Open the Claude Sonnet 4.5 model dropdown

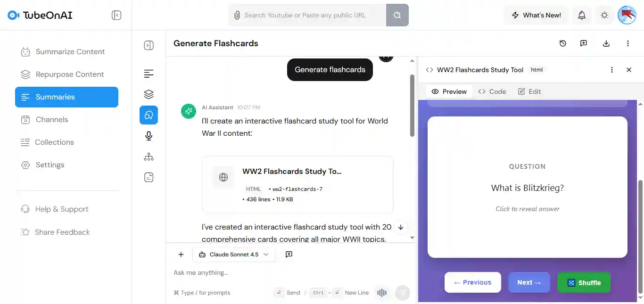tap(234, 255)
